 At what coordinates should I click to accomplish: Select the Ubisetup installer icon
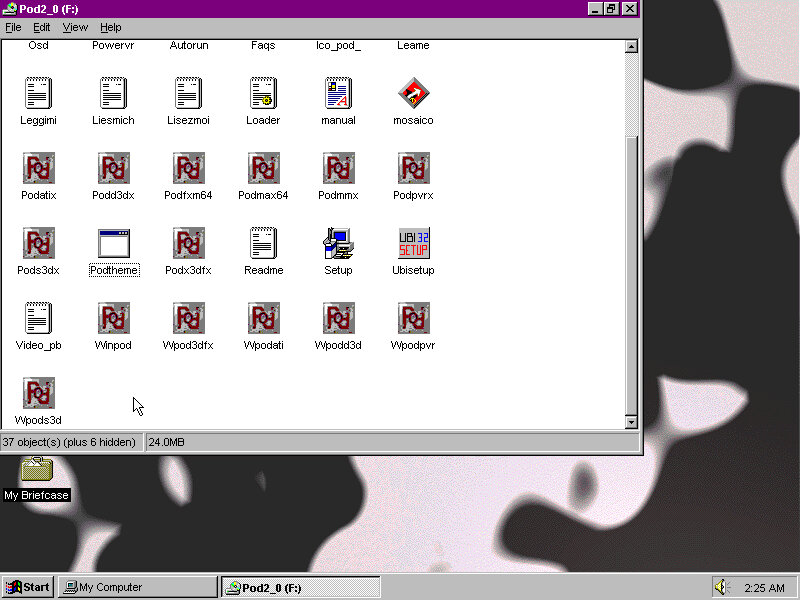click(x=413, y=244)
